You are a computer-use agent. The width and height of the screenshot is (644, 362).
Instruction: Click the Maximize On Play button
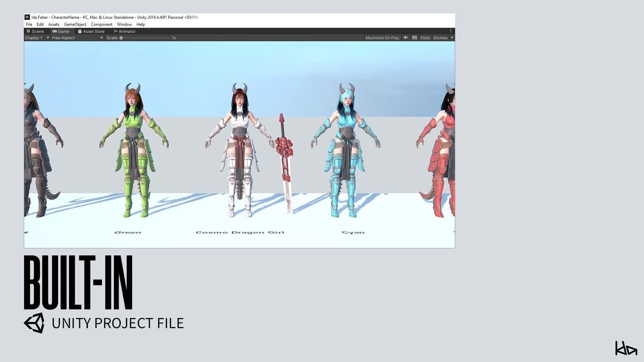pos(382,38)
